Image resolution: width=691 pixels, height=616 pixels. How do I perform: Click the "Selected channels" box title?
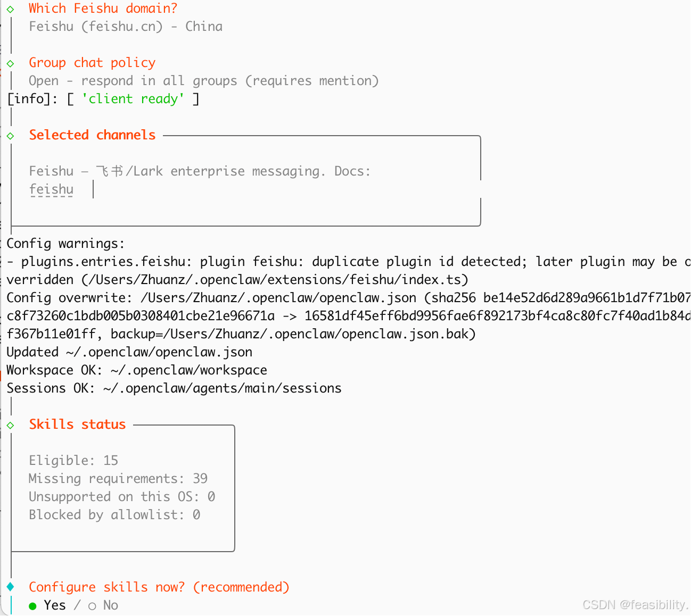92,135
